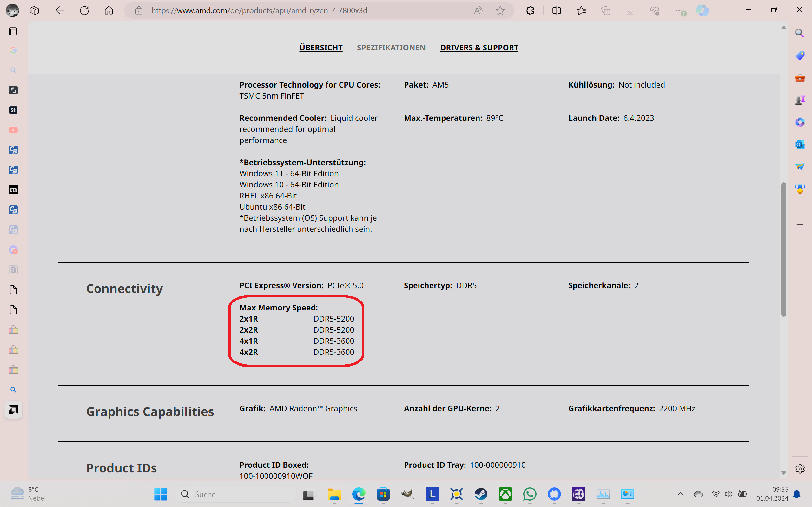This screenshot has height=507, width=812.
Task: Open the split screen icon
Action: pos(556,10)
